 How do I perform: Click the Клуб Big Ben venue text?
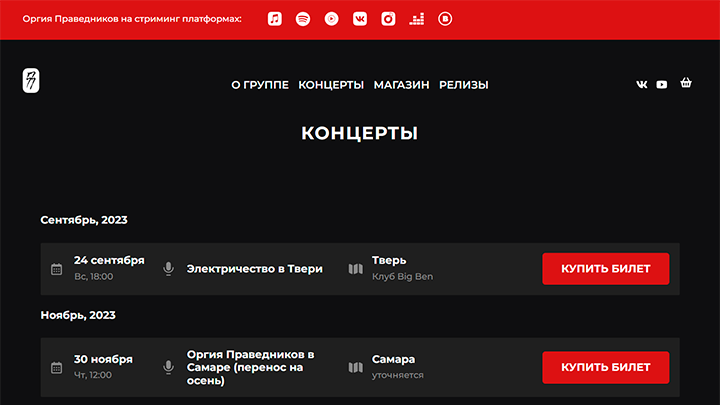402,276
